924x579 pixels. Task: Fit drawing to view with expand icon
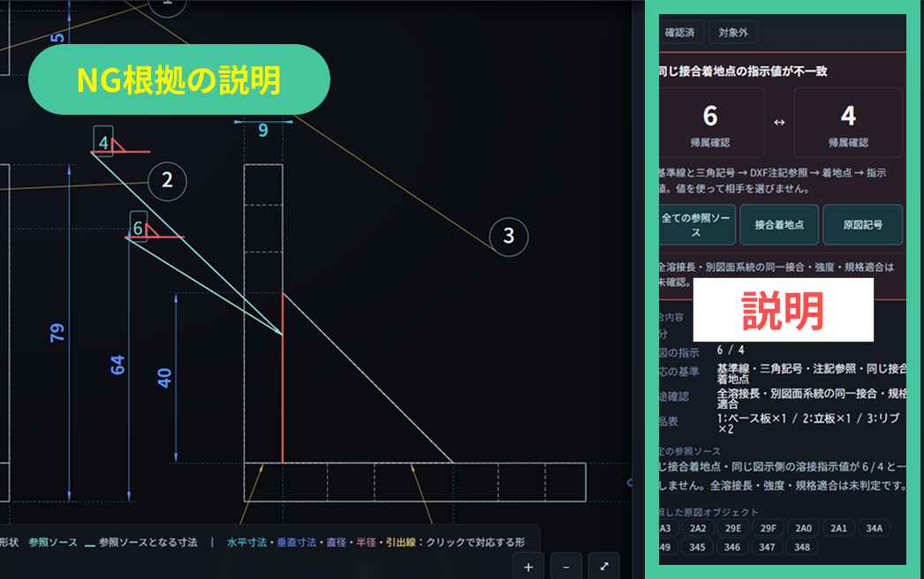[x=604, y=567]
